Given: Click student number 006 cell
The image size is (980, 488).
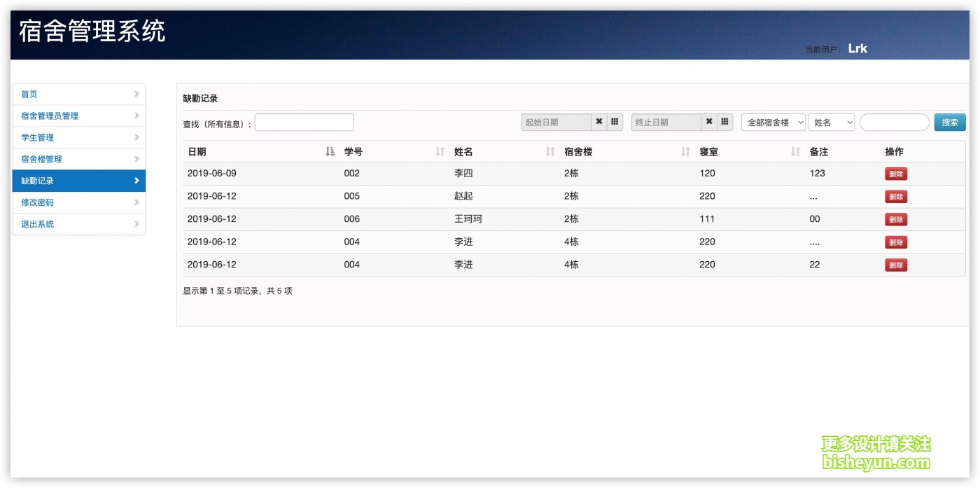Looking at the screenshot, I should [x=352, y=218].
